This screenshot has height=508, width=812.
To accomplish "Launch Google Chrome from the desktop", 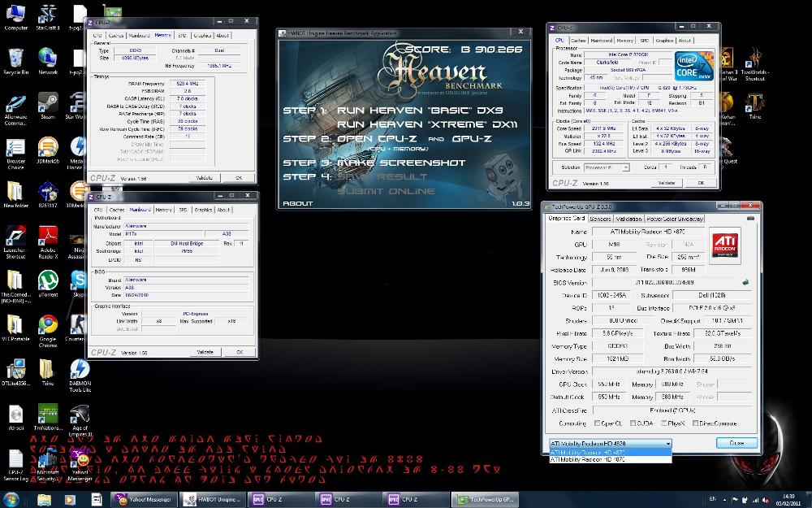I will pos(48,331).
